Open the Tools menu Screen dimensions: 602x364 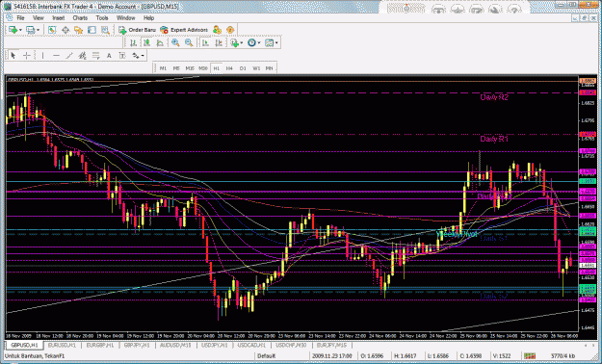(102, 18)
